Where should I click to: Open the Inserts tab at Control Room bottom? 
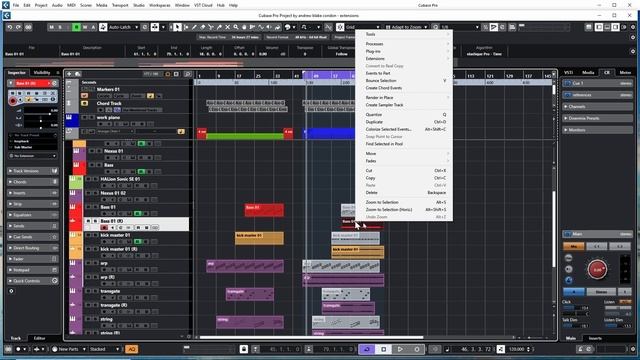595,338
